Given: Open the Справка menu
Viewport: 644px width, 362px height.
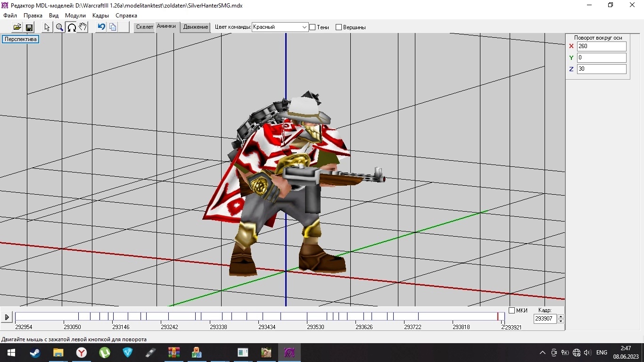Looking at the screenshot, I should [x=126, y=16].
